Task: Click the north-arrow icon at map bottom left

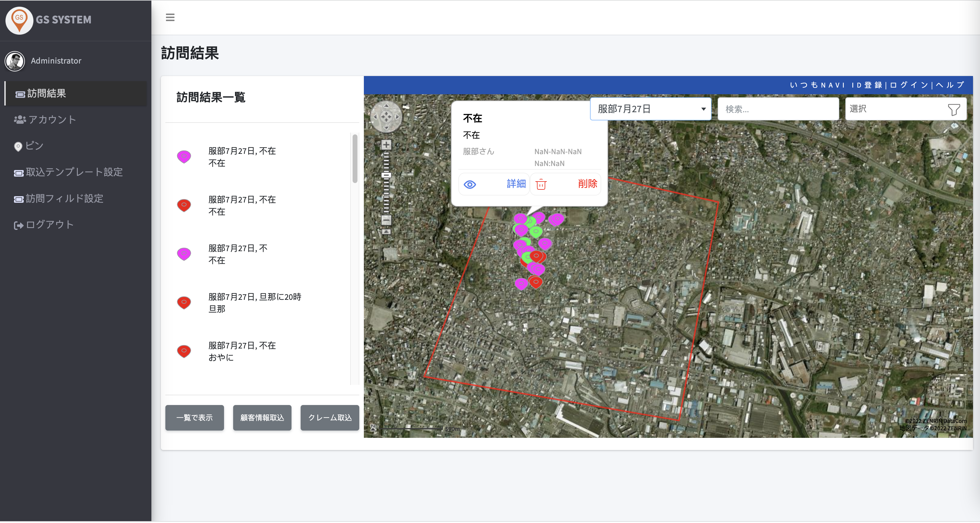Action: point(373,428)
